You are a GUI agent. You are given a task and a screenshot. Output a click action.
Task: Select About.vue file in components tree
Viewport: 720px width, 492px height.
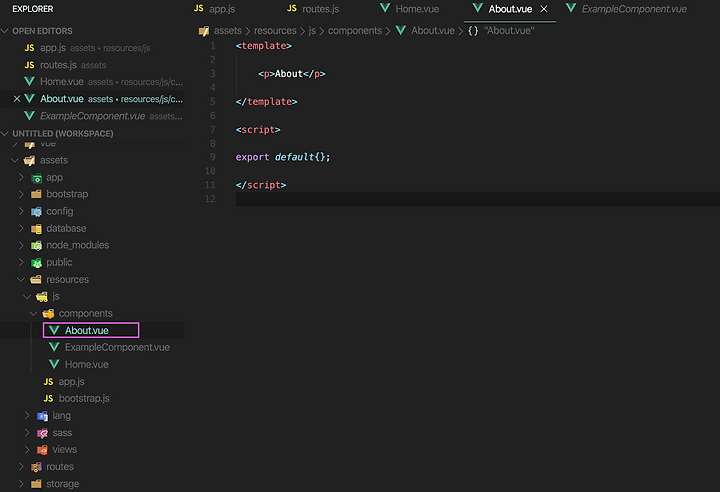pos(91,330)
